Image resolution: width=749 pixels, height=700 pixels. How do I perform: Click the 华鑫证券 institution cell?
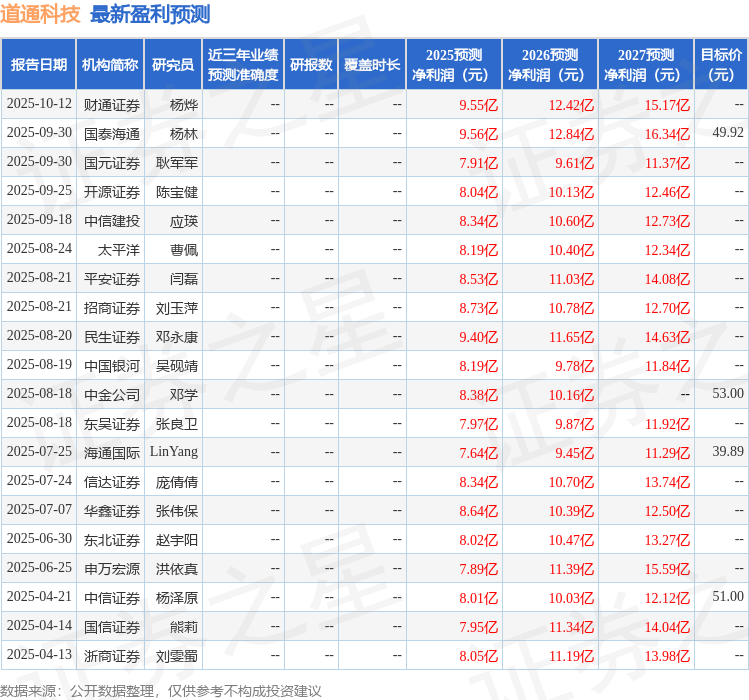[112, 511]
